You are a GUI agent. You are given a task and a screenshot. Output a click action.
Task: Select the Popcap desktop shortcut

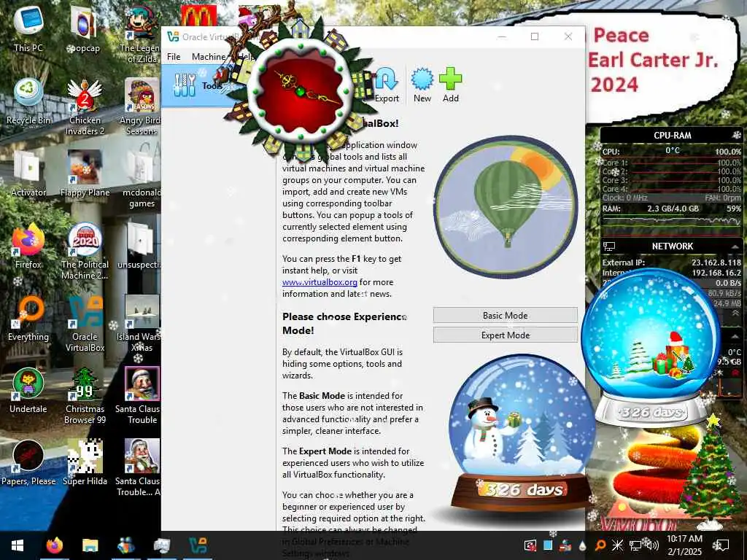pos(84,28)
